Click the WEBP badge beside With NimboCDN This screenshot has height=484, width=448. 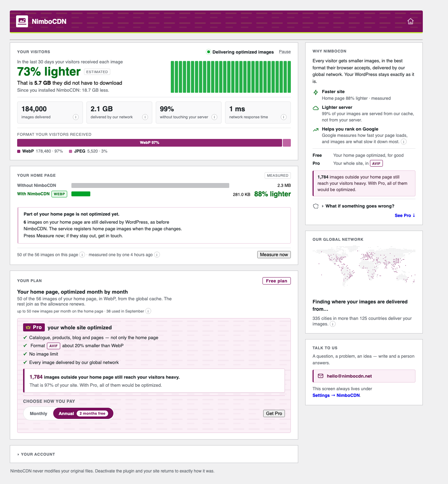click(59, 194)
